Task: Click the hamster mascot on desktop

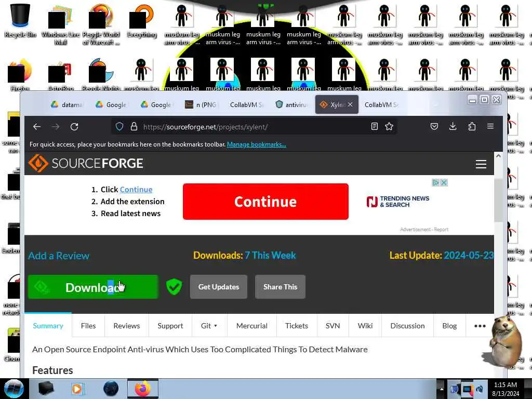Action: coord(504,342)
